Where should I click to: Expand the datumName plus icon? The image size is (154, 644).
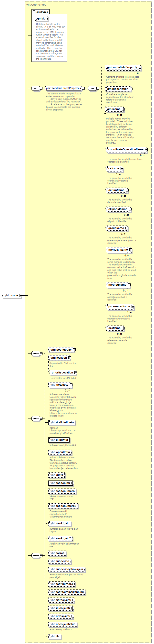point(127,190)
